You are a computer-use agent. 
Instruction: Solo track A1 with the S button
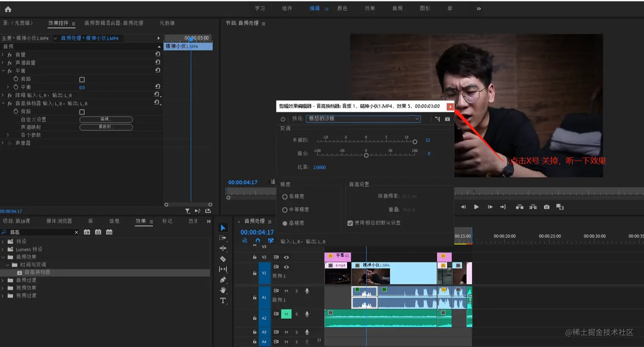(296, 291)
